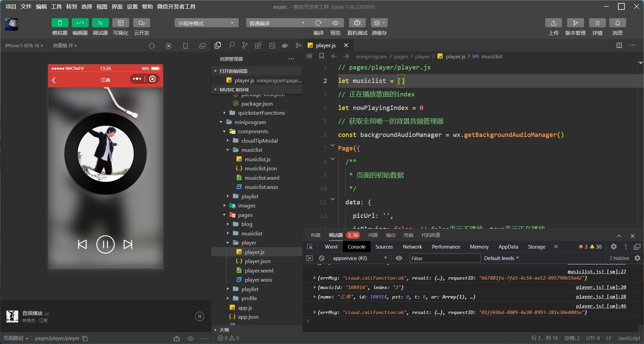Skip to the next song

click(x=128, y=244)
